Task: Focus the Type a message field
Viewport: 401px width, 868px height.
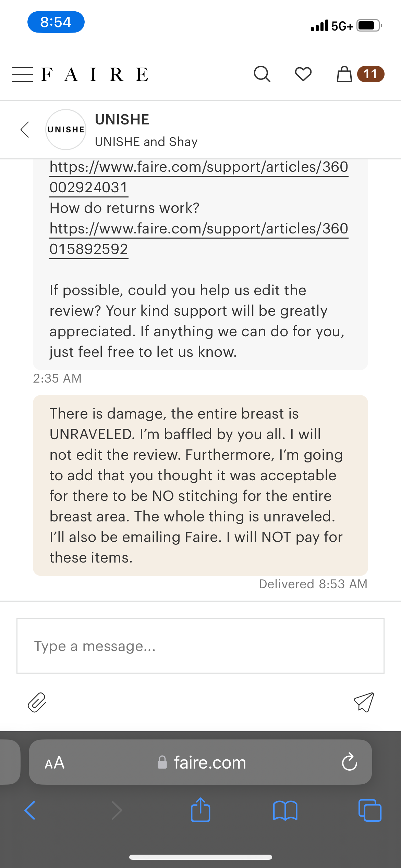Action: point(200,646)
